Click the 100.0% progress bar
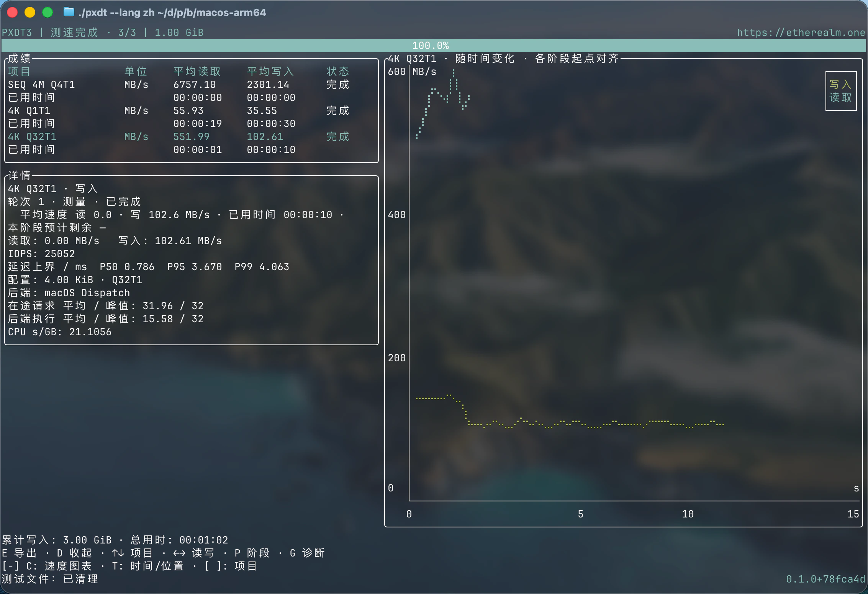868x594 pixels. [x=433, y=46]
